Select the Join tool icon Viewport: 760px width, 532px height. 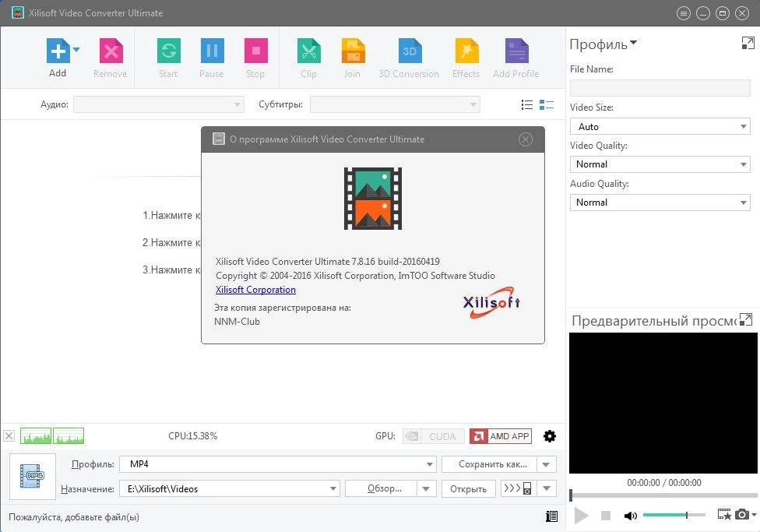[x=353, y=51]
